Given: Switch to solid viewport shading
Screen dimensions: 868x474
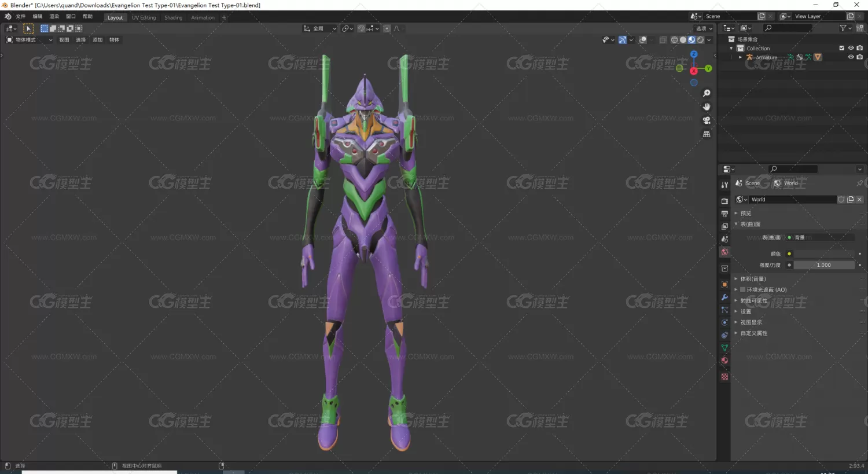Looking at the screenshot, I should coord(683,40).
